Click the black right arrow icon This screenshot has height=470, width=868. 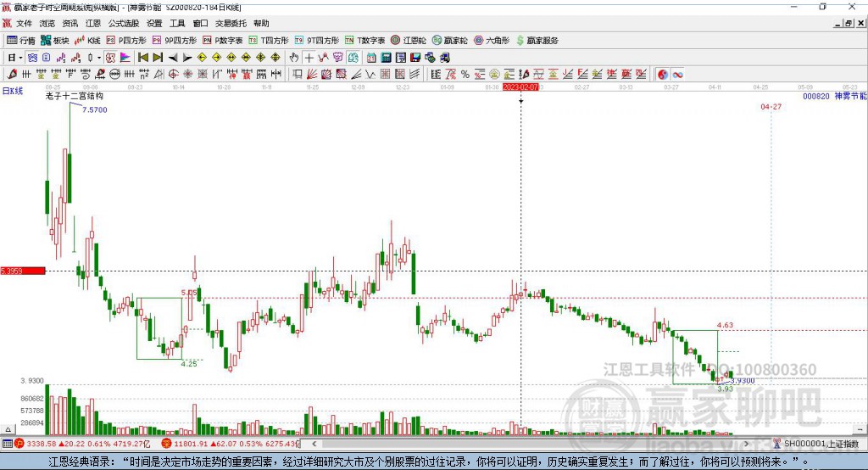(x=187, y=58)
